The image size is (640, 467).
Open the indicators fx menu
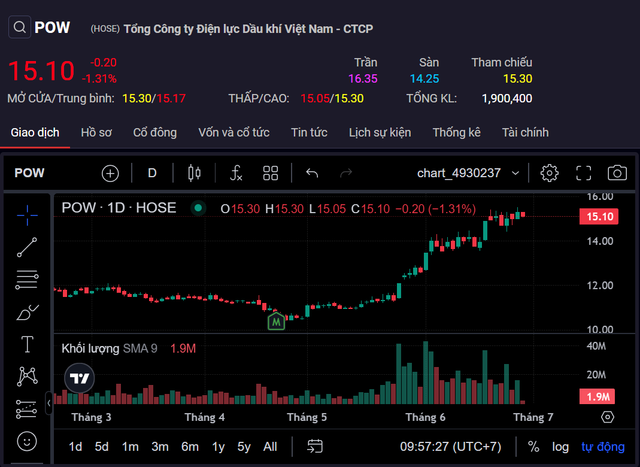pyautogui.click(x=236, y=173)
